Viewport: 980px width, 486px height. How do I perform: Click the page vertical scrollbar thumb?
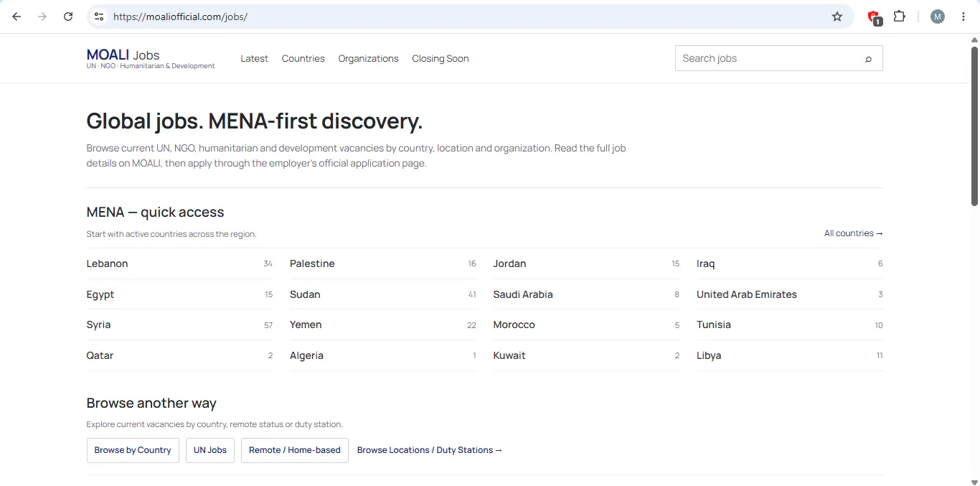pyautogui.click(x=974, y=126)
